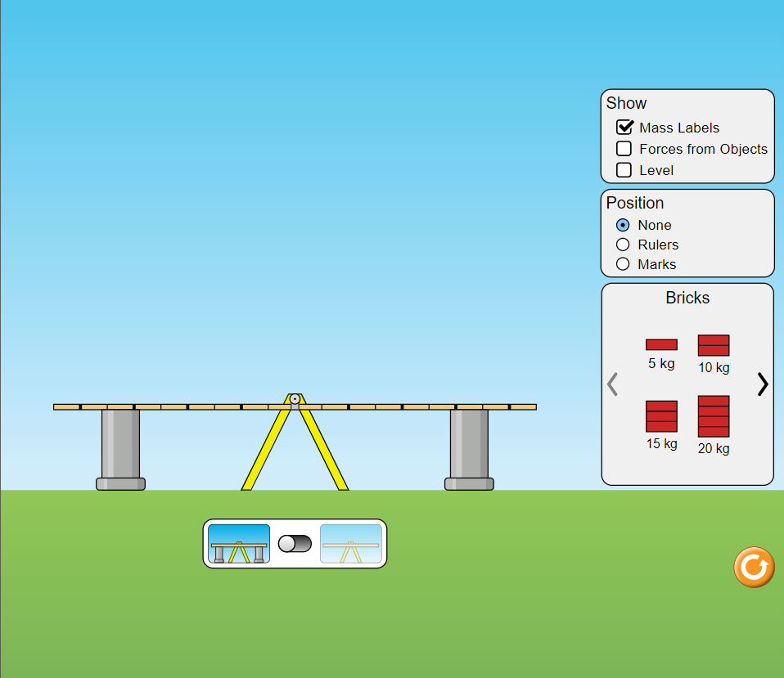Image resolution: width=784 pixels, height=678 pixels.
Task: Select the plank with supports icon
Action: pyautogui.click(x=239, y=544)
